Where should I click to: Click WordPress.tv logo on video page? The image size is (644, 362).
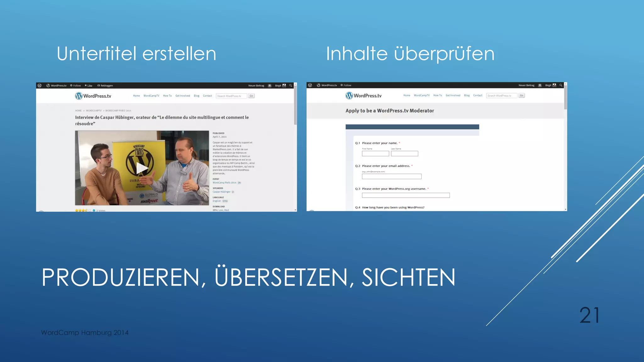click(93, 96)
